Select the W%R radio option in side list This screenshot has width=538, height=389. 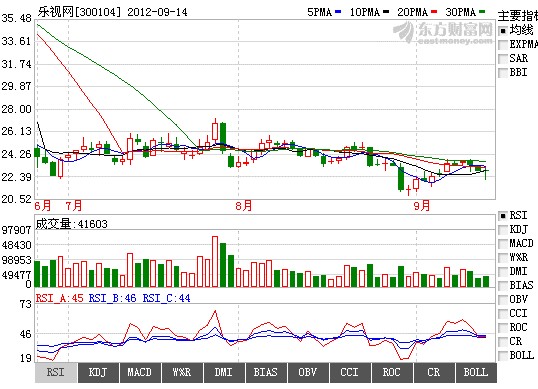click(x=503, y=258)
